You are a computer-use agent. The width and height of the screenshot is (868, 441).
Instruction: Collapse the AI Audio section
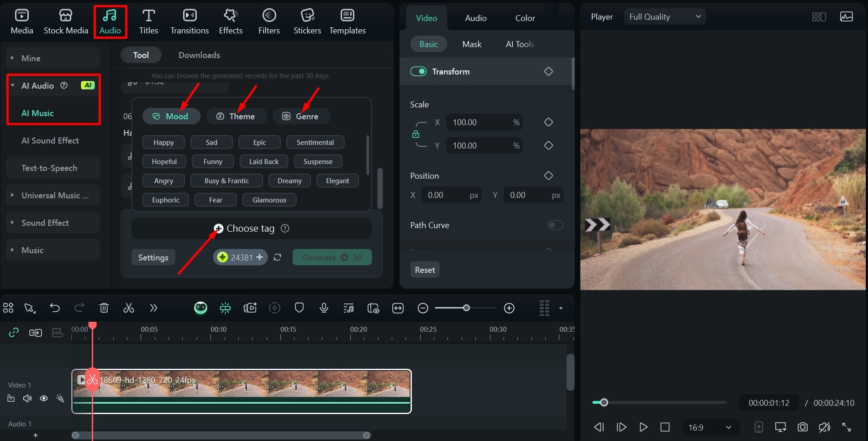pyautogui.click(x=13, y=85)
